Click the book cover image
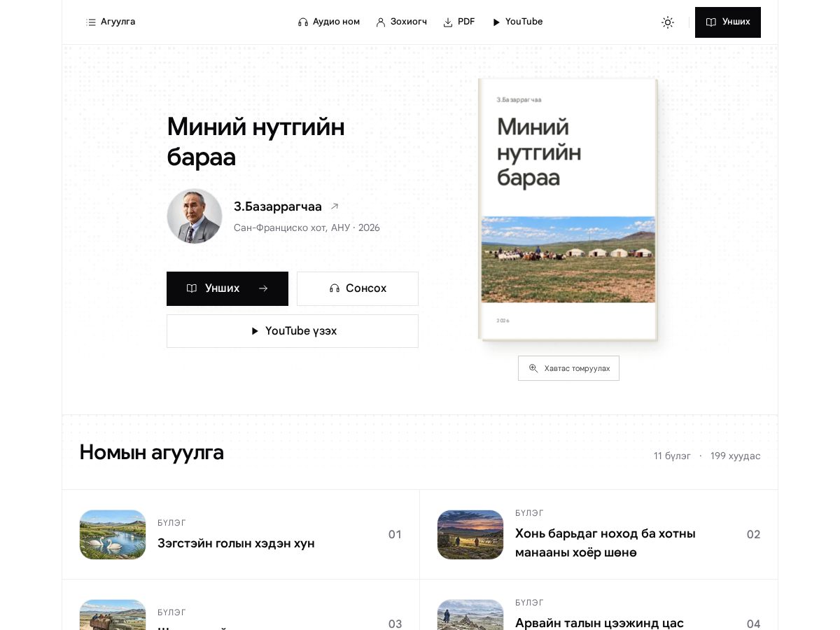 tap(568, 209)
